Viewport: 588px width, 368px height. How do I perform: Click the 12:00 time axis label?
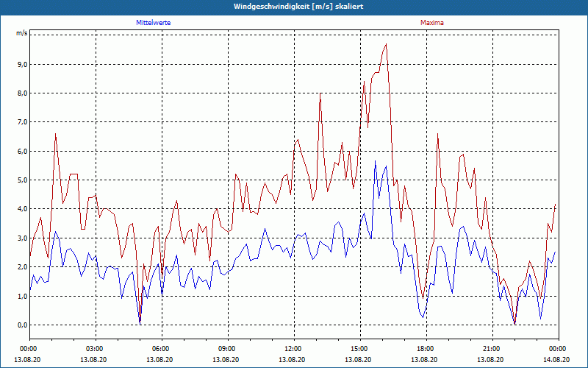(294, 349)
